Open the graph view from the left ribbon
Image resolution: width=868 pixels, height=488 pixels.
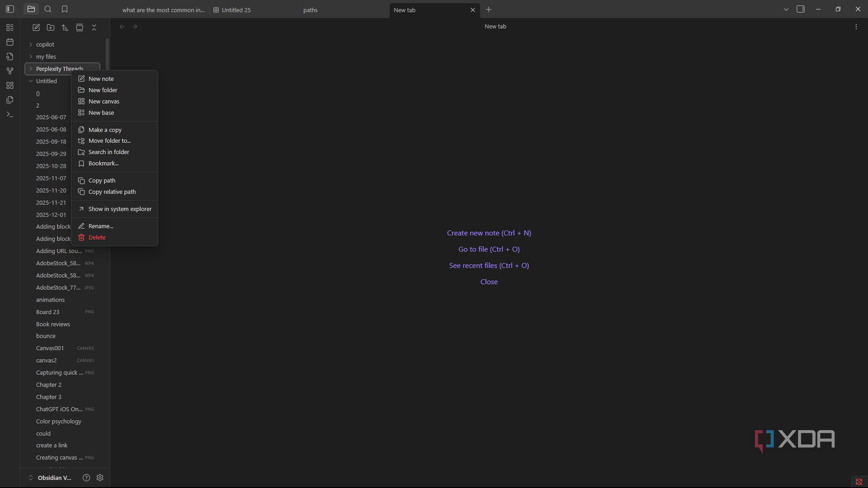click(9, 70)
